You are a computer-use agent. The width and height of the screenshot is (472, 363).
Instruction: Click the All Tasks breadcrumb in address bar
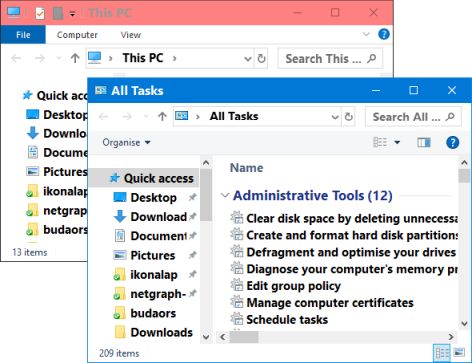pyautogui.click(x=234, y=116)
